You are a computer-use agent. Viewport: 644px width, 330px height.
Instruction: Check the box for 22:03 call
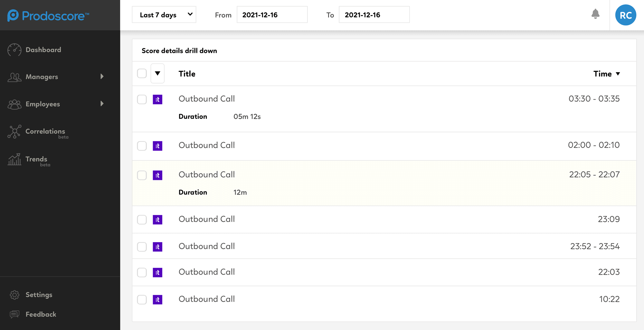coord(142,272)
